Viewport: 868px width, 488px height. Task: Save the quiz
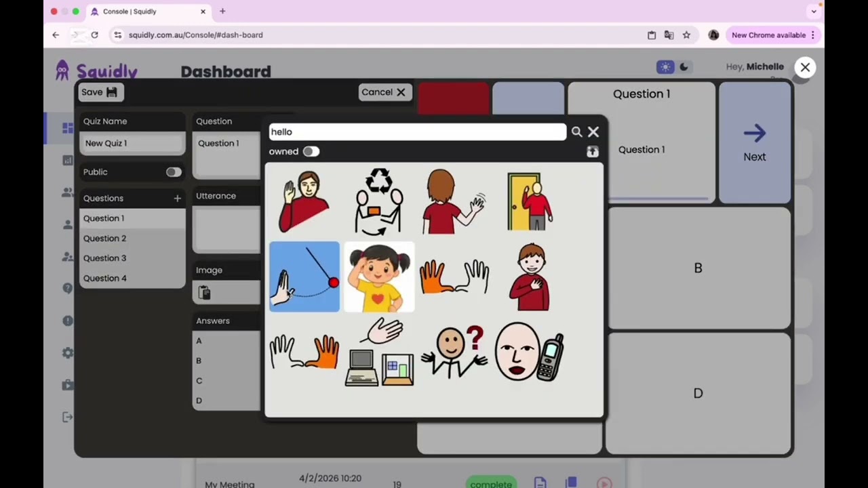point(100,92)
